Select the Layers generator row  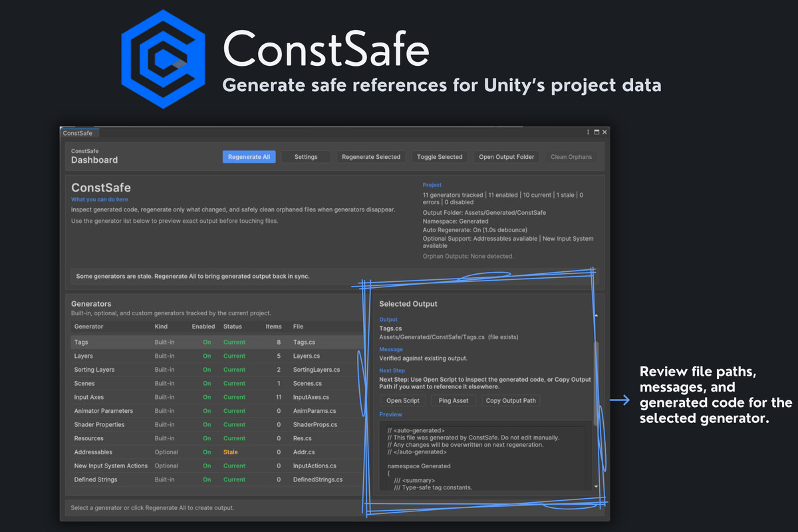[217, 356]
